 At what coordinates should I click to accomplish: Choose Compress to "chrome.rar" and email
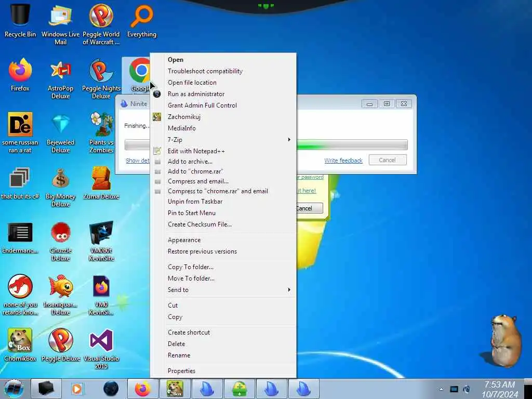223,191
